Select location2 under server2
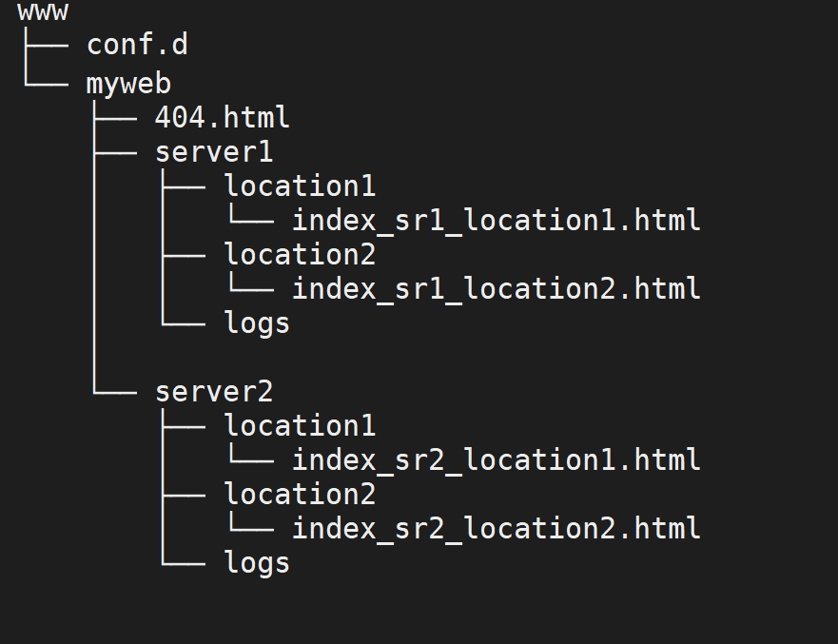This screenshot has height=644, width=838. coord(300,494)
